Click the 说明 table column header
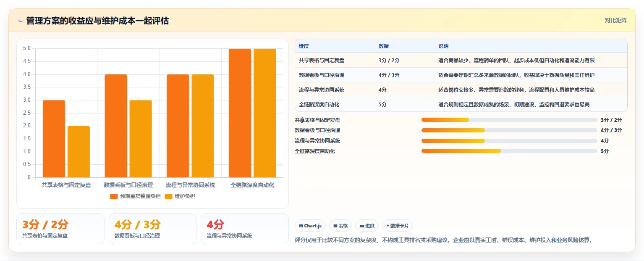 [x=443, y=46]
